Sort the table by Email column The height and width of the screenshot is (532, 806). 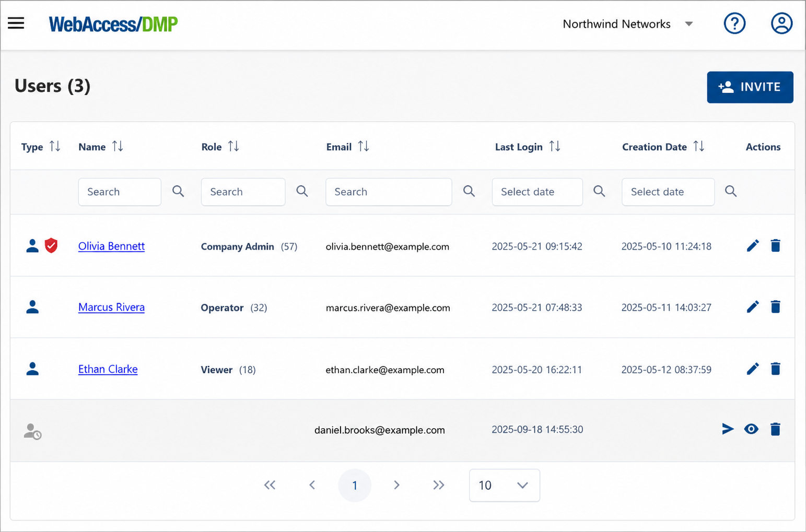point(364,147)
